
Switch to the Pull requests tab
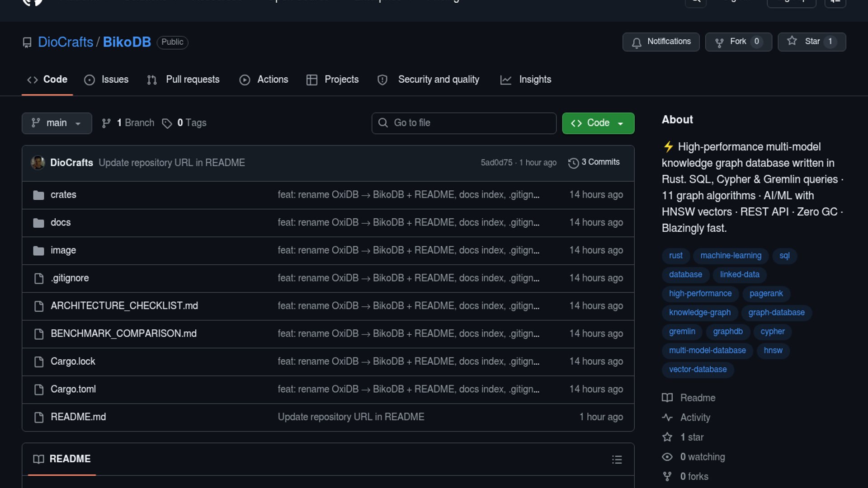pos(184,80)
